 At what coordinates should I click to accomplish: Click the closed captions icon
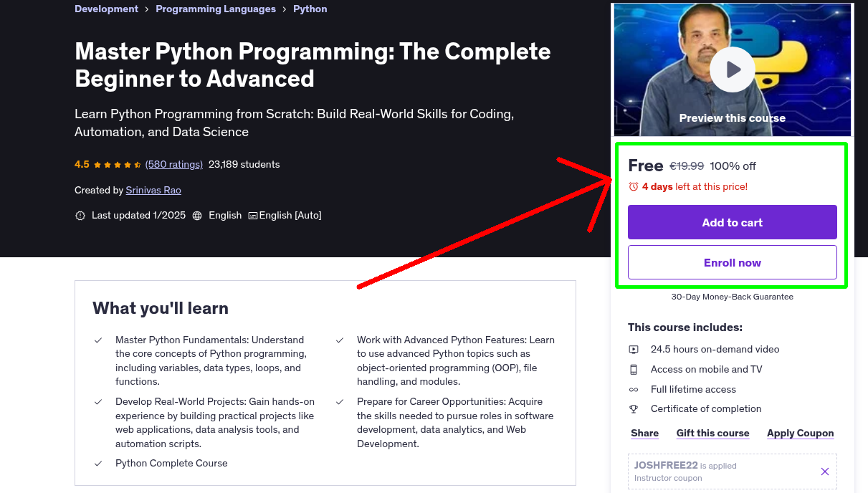[x=252, y=216]
